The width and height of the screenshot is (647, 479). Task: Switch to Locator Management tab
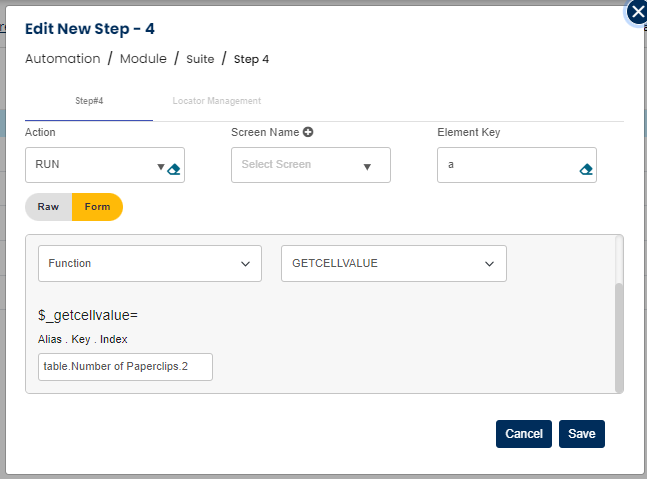[x=216, y=101]
